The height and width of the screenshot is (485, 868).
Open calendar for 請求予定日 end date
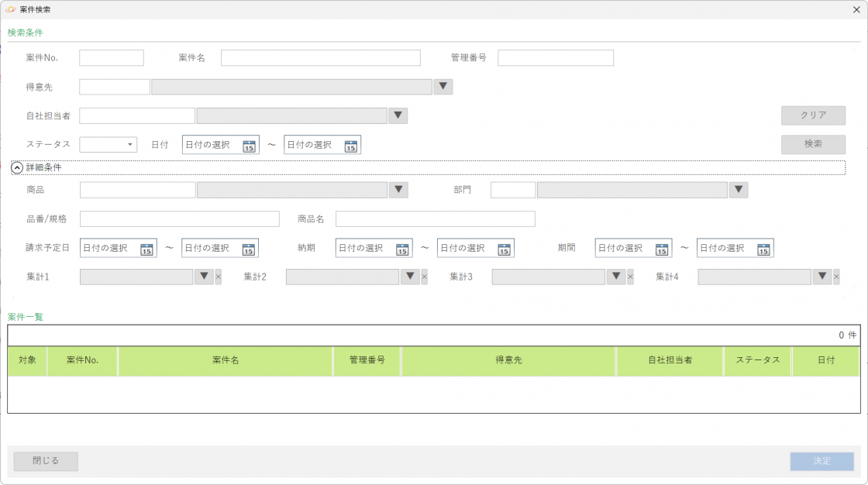coord(248,249)
